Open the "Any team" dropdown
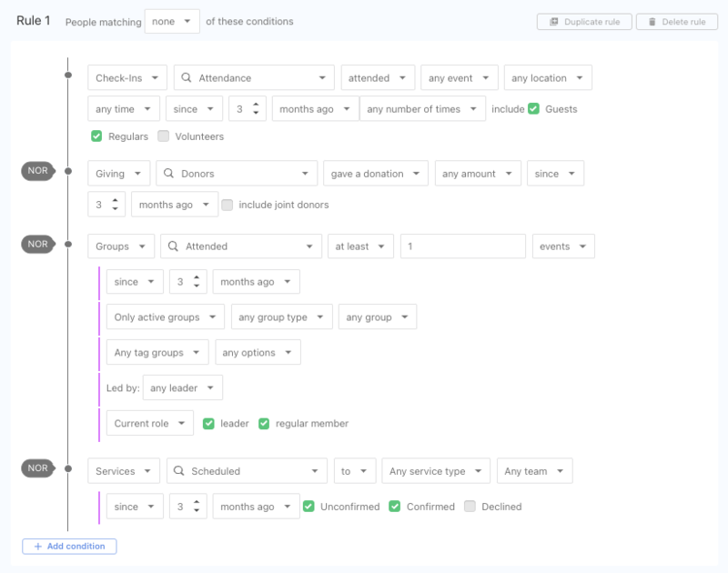The width and height of the screenshot is (728, 573). click(534, 470)
